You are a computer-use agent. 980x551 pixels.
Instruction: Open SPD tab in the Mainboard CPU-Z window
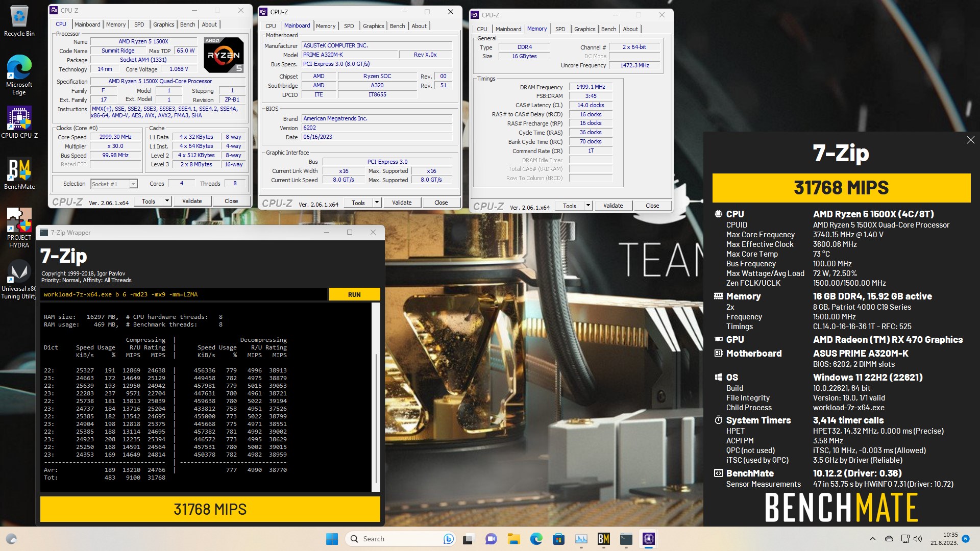(x=349, y=26)
